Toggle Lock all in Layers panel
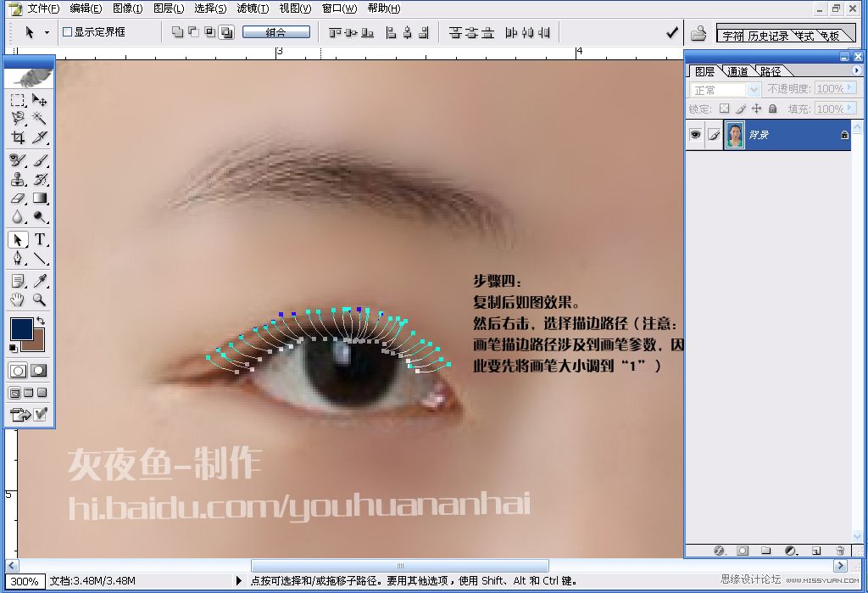 click(773, 109)
